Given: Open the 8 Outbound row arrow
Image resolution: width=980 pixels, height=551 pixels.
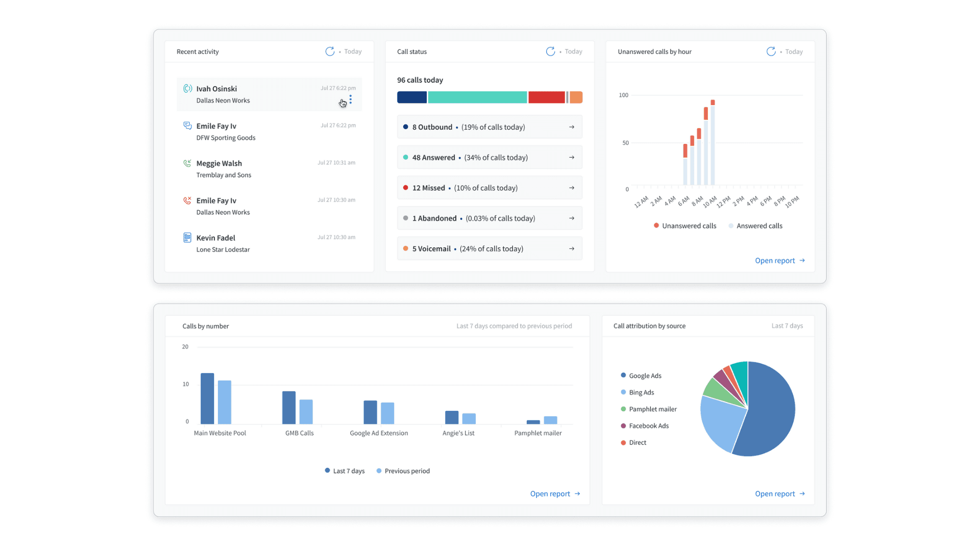Looking at the screenshot, I should (x=572, y=127).
